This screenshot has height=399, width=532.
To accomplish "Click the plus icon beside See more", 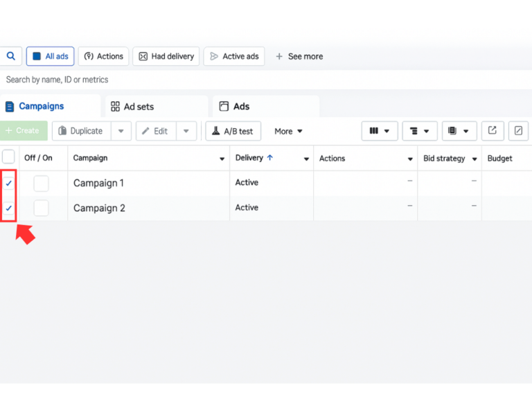I will 279,56.
